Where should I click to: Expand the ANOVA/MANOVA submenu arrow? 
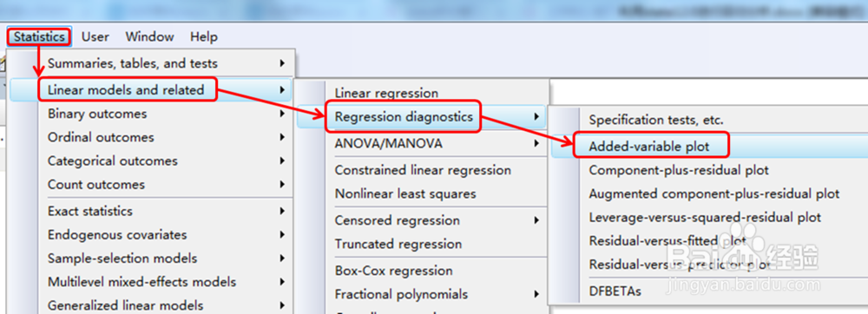pyautogui.click(x=536, y=144)
